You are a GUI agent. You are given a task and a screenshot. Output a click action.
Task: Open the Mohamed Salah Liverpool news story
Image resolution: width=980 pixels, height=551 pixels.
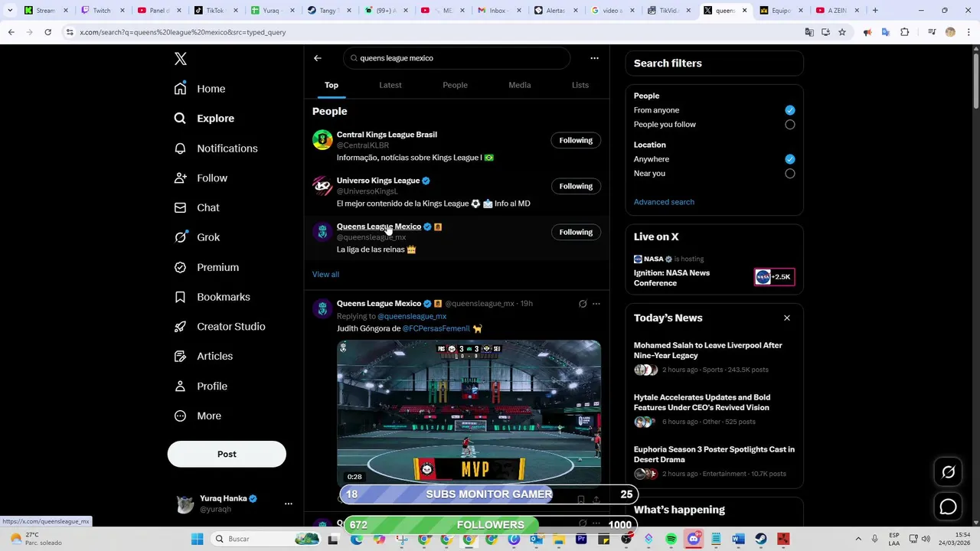[714, 357]
